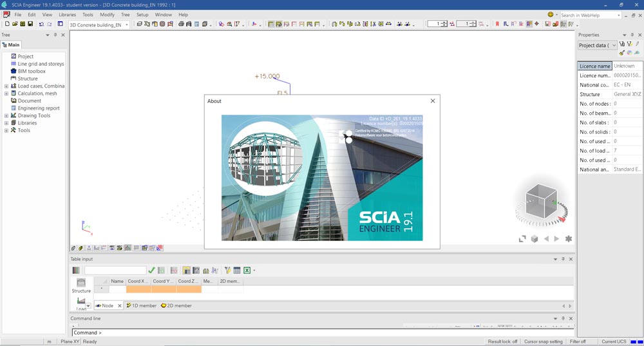Expand Libraries tree node
Image resolution: width=644 pixels, height=346 pixels.
coord(6,123)
